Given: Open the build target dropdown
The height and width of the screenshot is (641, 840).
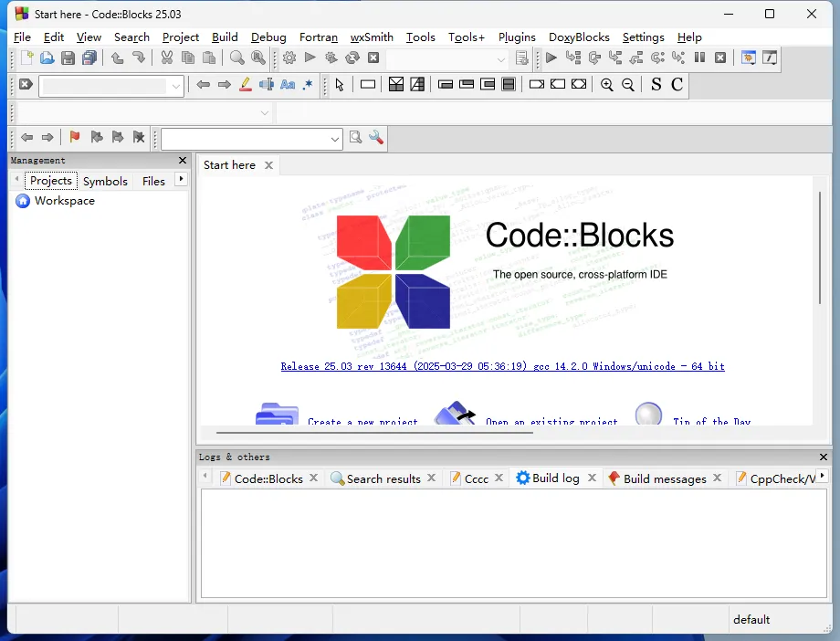Looking at the screenshot, I should tap(501, 59).
